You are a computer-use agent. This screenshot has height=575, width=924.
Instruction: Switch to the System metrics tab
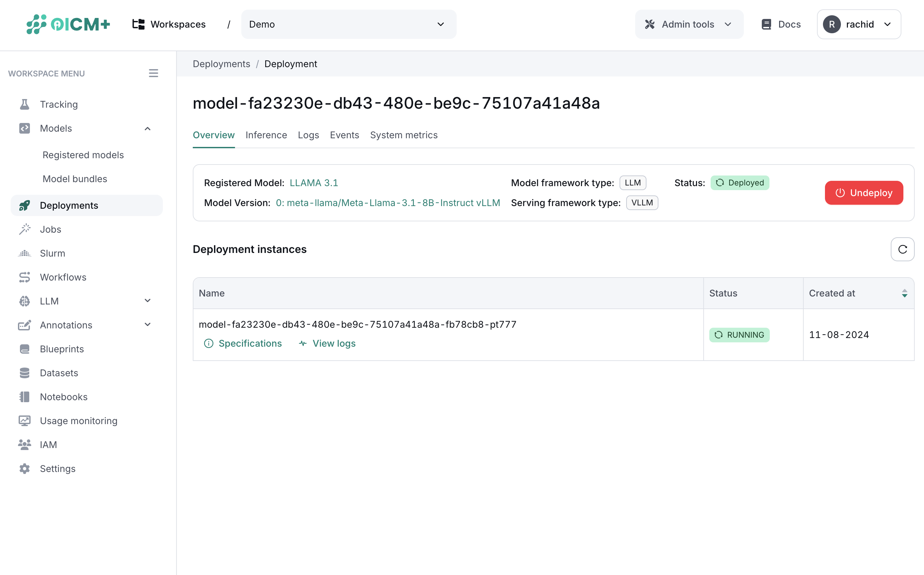pyautogui.click(x=404, y=135)
